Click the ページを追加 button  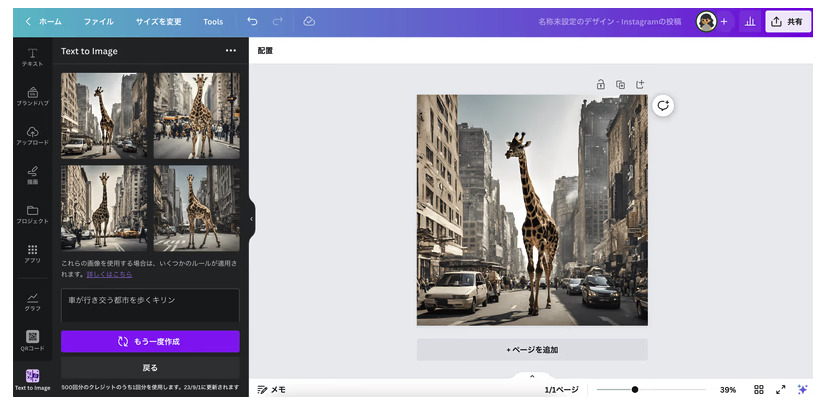tap(532, 349)
